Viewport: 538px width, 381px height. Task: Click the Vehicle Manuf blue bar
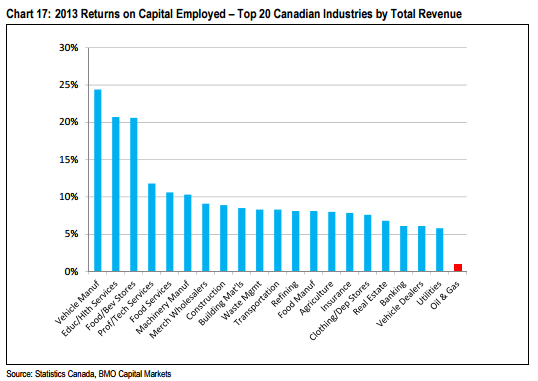coord(98,181)
